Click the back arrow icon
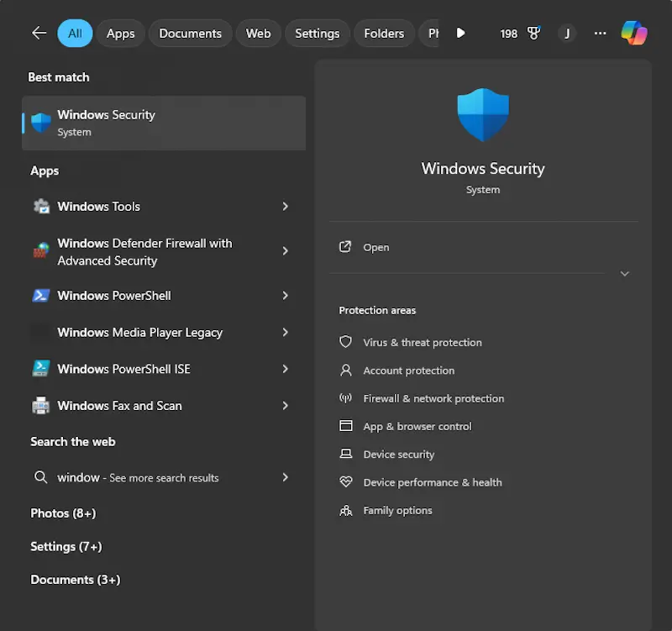Screen dimensions: 672x631 pyautogui.click(x=39, y=33)
